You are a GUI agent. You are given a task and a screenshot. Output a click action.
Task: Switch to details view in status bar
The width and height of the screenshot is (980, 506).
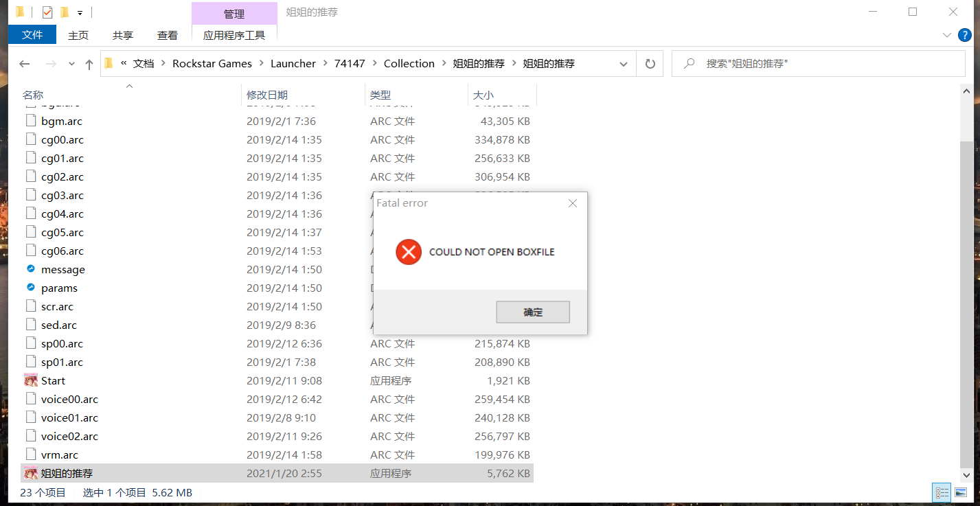[942, 492]
